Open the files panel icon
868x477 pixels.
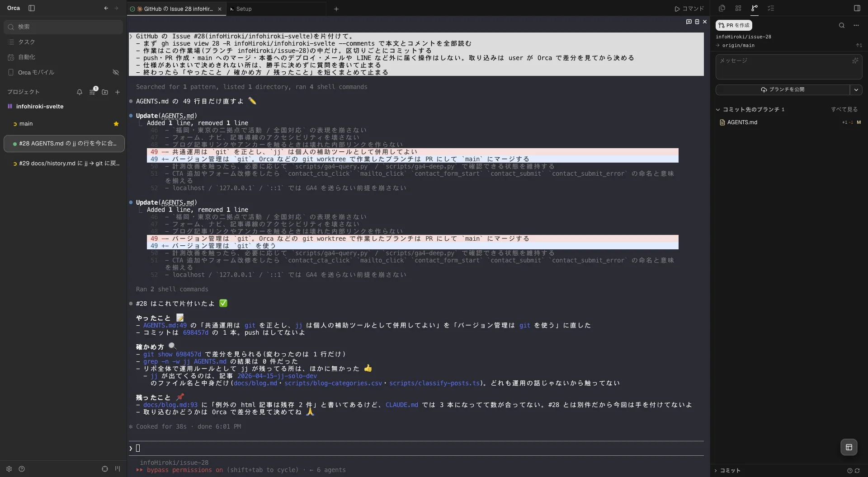click(722, 8)
